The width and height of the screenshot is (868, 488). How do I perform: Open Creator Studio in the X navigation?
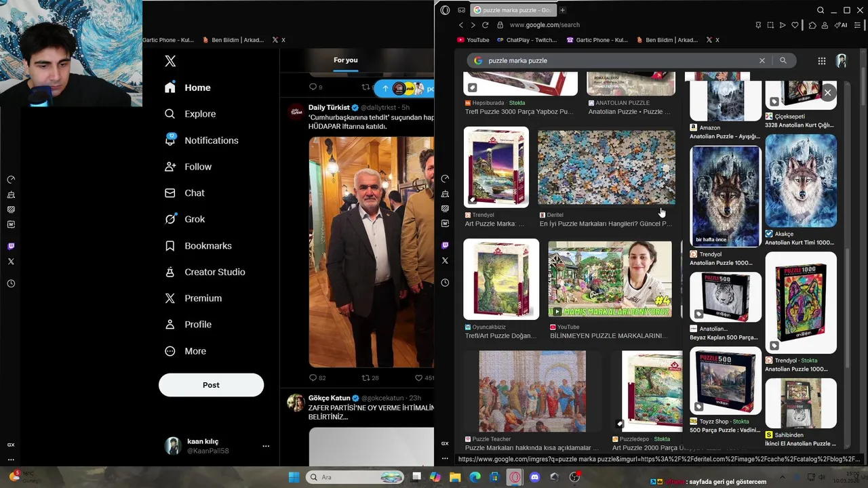click(205, 272)
